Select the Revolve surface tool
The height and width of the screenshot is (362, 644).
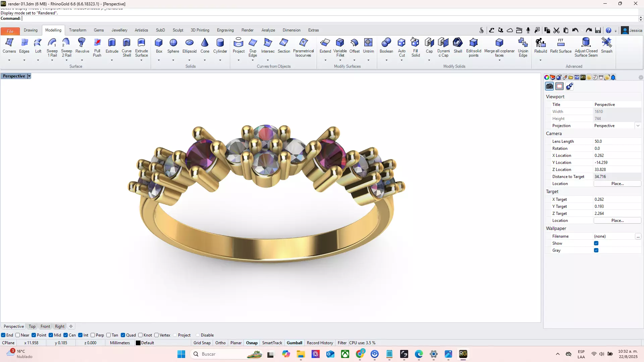coord(82,46)
